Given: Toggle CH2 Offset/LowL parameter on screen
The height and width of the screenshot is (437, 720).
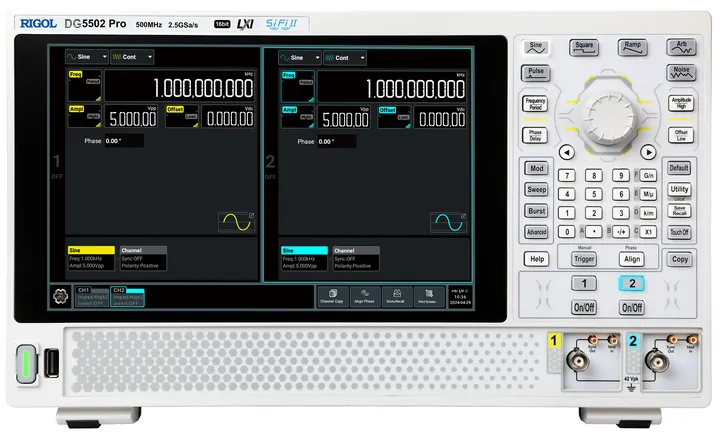Looking at the screenshot, I should [394, 117].
